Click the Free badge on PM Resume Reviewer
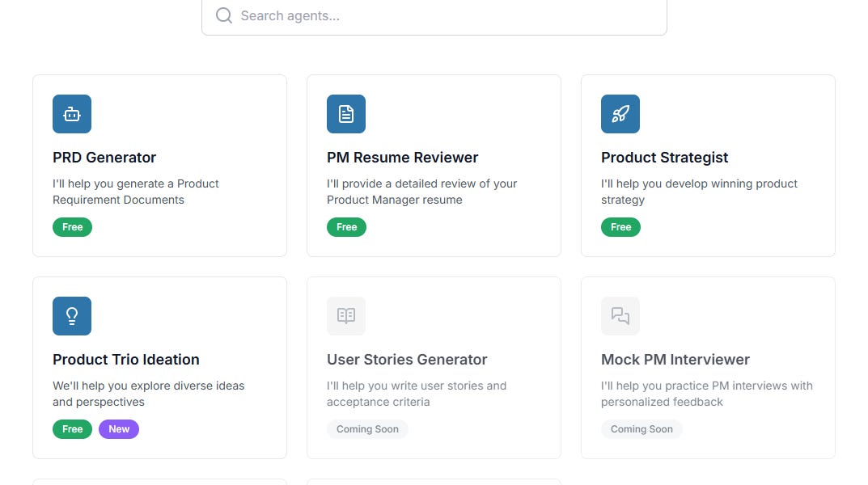The width and height of the screenshot is (868, 485). [x=346, y=227]
